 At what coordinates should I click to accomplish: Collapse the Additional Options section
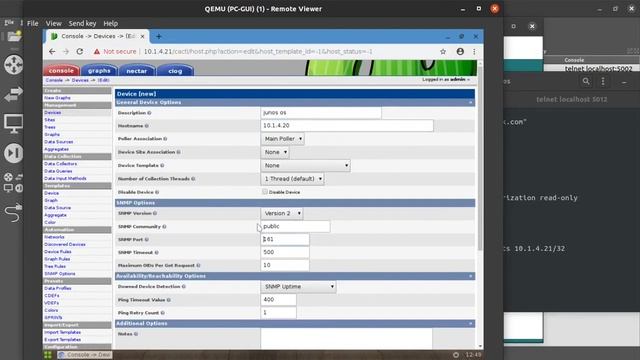[x=471, y=324]
